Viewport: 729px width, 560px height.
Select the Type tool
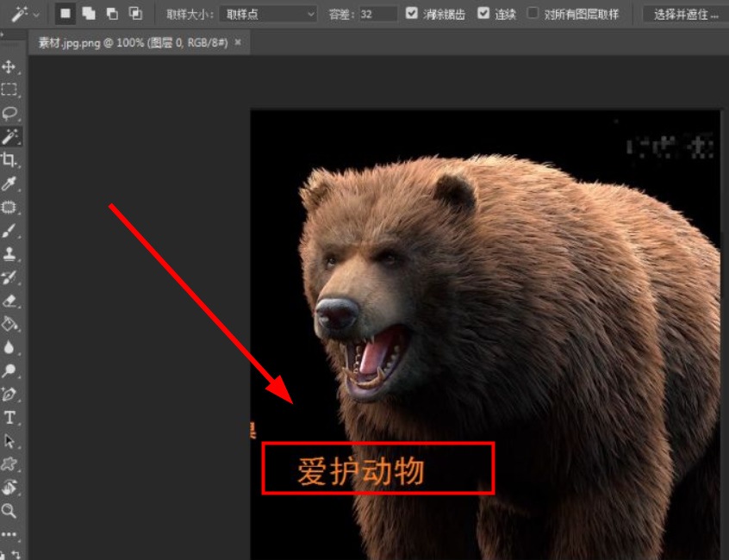point(11,415)
